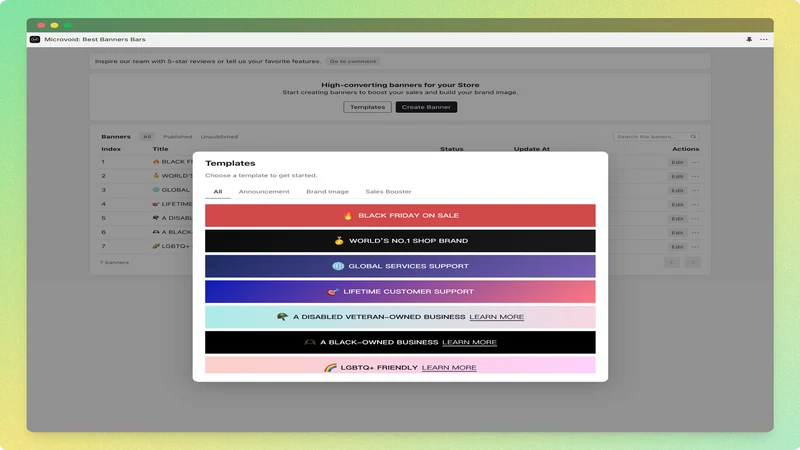Viewport: 800px width, 450px height.
Task: Switch to the All templates tab
Action: pyautogui.click(x=218, y=192)
